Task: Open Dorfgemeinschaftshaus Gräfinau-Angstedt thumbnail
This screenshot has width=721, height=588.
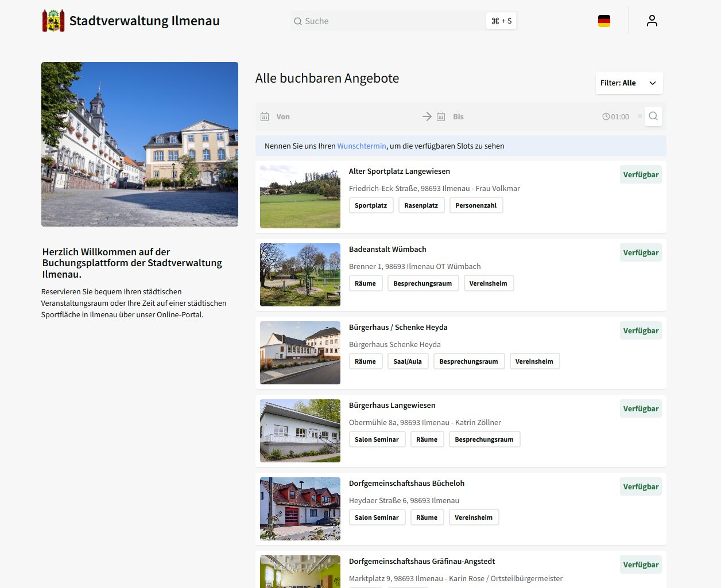Action: [300, 571]
